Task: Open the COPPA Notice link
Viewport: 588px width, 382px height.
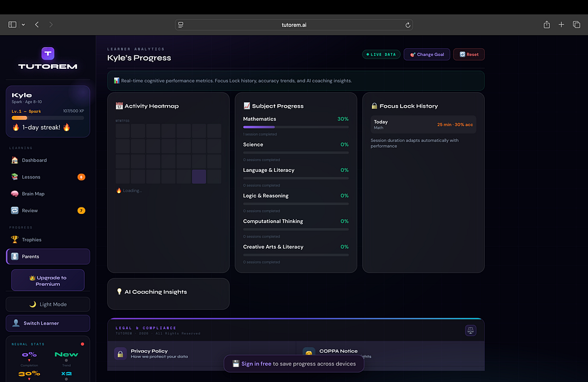Action: (x=338, y=351)
